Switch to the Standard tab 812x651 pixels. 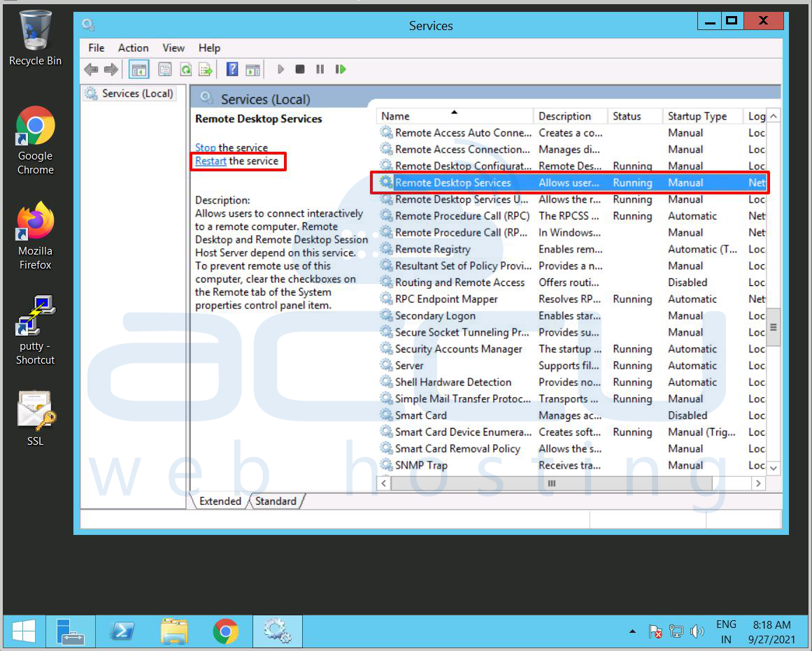click(276, 501)
